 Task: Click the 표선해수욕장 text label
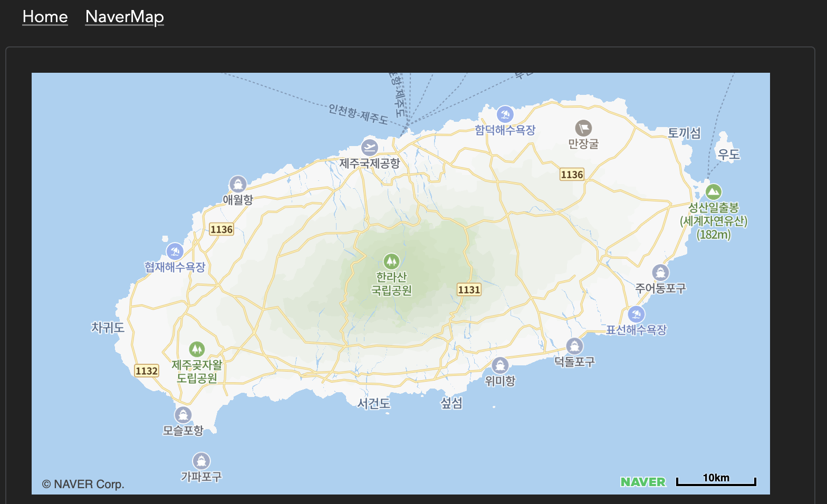tap(636, 330)
